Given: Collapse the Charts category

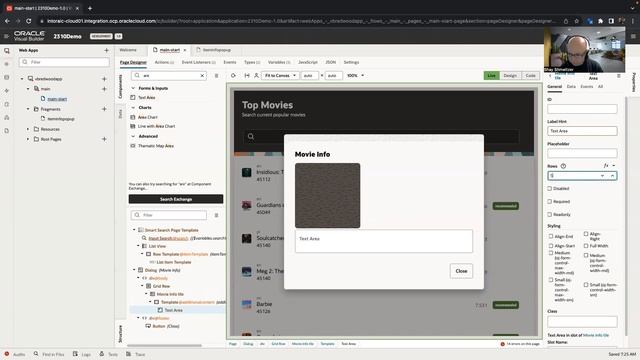Looking at the screenshot, I should pyautogui.click(x=133, y=108).
